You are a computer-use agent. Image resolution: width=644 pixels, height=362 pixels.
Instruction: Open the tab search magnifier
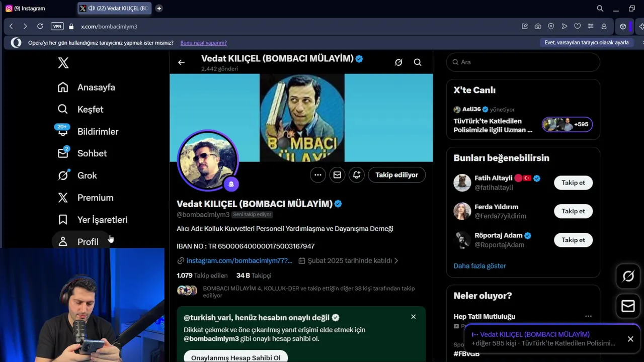coord(600,8)
